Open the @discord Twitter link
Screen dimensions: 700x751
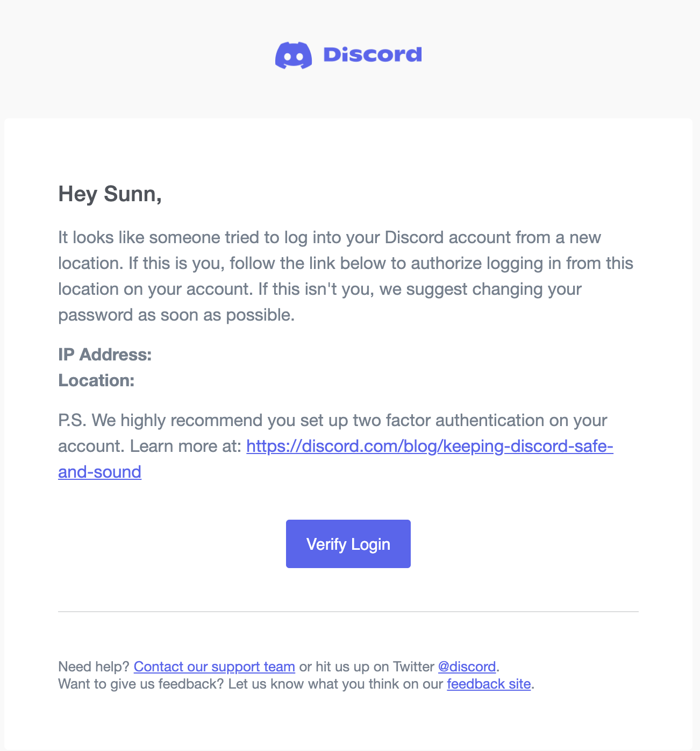click(x=466, y=667)
